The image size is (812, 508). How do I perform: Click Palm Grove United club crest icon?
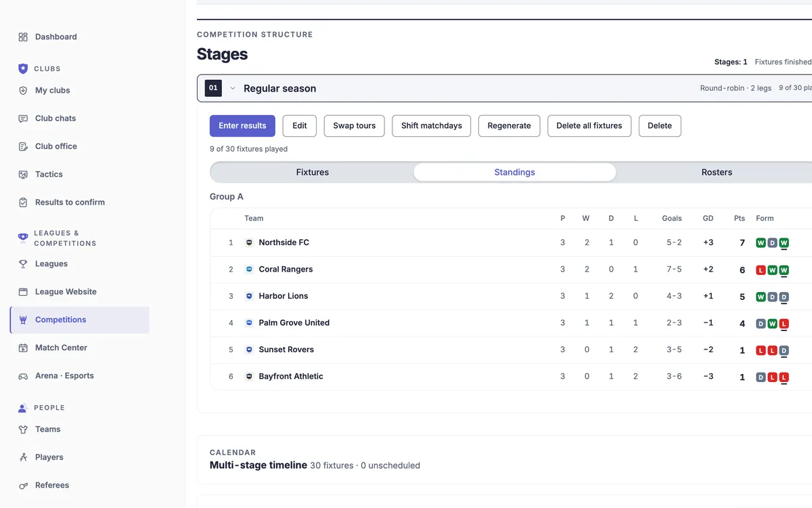click(249, 323)
